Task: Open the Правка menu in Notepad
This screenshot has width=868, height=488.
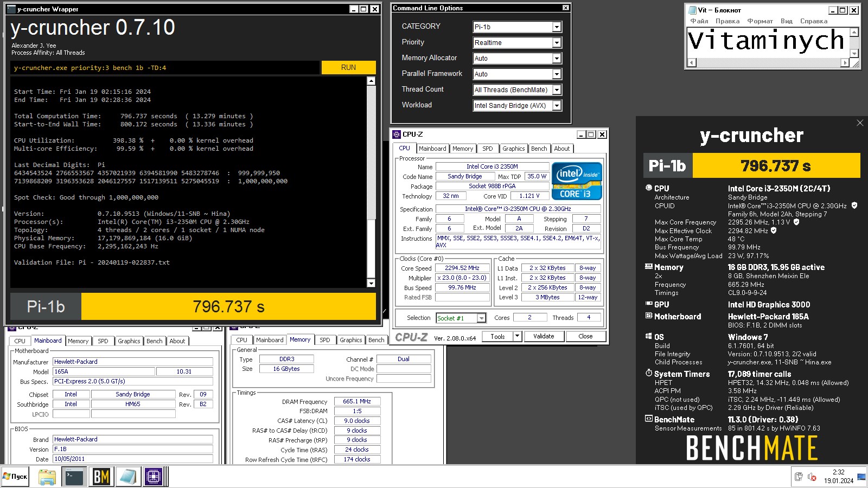Action: coord(727,21)
